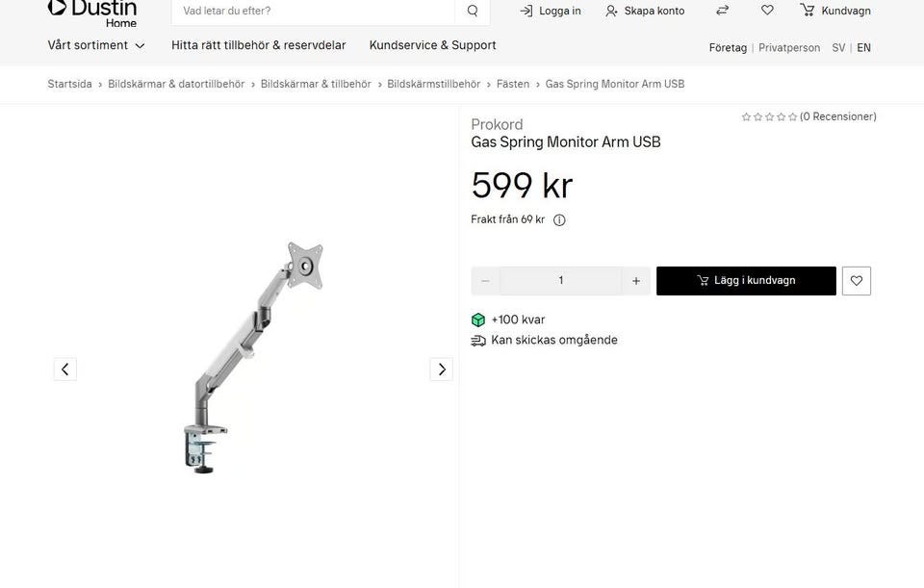
Task: Open Hitta rätt tillbehör & reservdelar
Action: point(259,45)
